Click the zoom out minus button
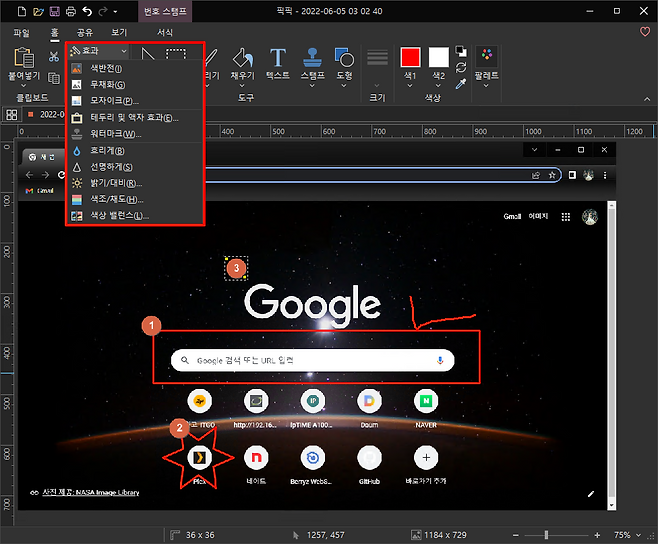This screenshot has width=658, height=544. 516,535
